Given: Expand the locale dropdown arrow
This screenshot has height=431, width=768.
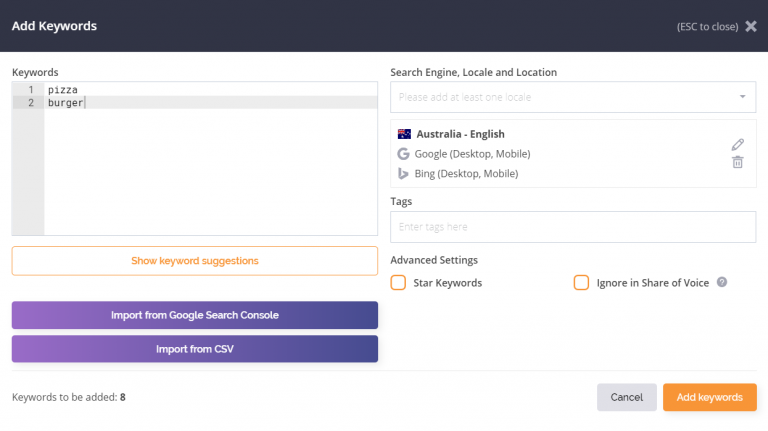Looking at the screenshot, I should pos(743,97).
